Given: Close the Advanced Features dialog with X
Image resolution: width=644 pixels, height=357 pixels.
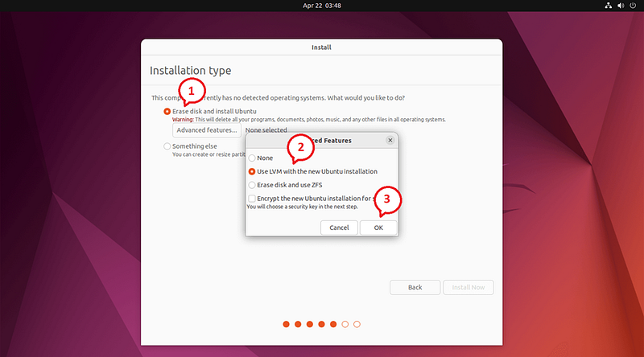Looking at the screenshot, I should coord(390,141).
